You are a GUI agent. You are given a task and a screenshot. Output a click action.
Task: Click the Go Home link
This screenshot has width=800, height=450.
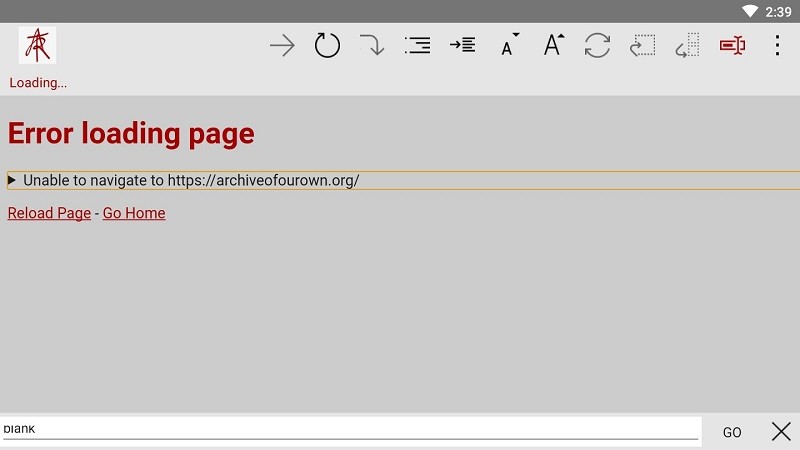coord(134,213)
